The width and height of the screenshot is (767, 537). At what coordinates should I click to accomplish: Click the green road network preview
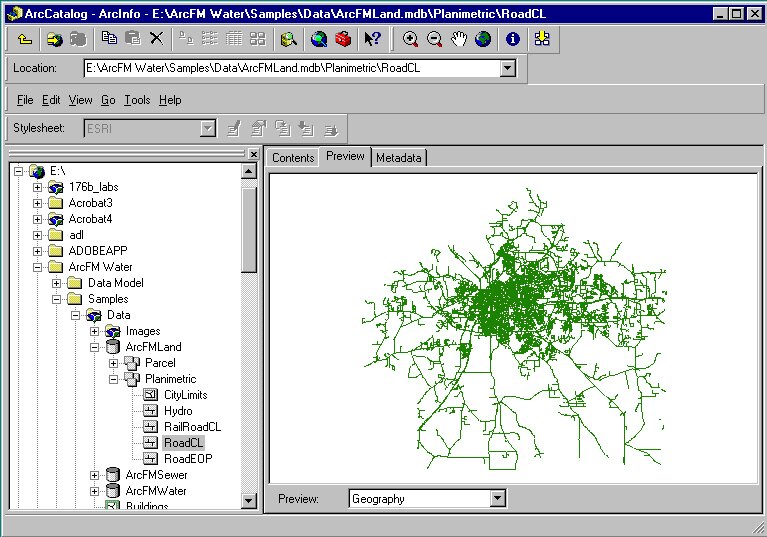[514, 328]
